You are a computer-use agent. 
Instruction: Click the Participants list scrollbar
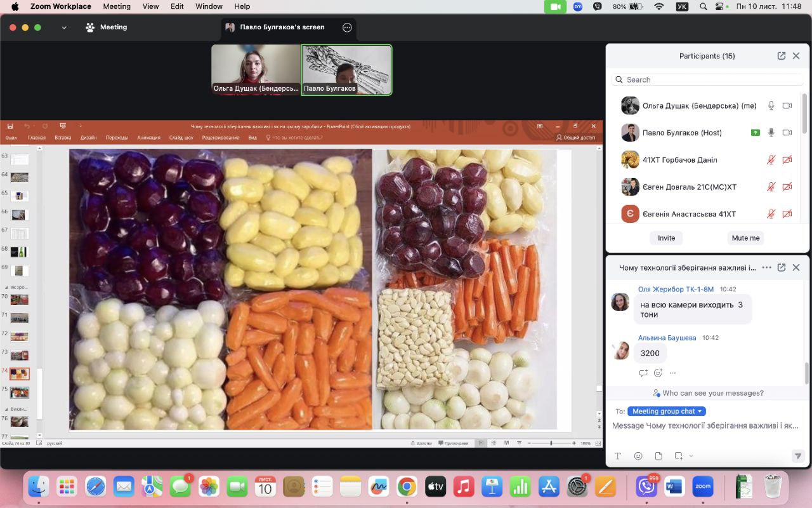point(805,112)
